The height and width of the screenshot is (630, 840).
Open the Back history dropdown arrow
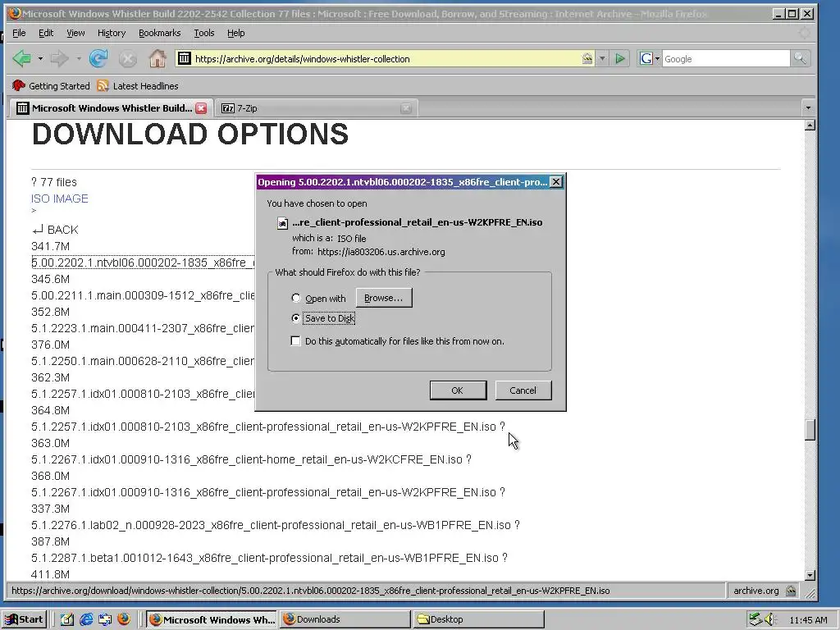[40, 58]
